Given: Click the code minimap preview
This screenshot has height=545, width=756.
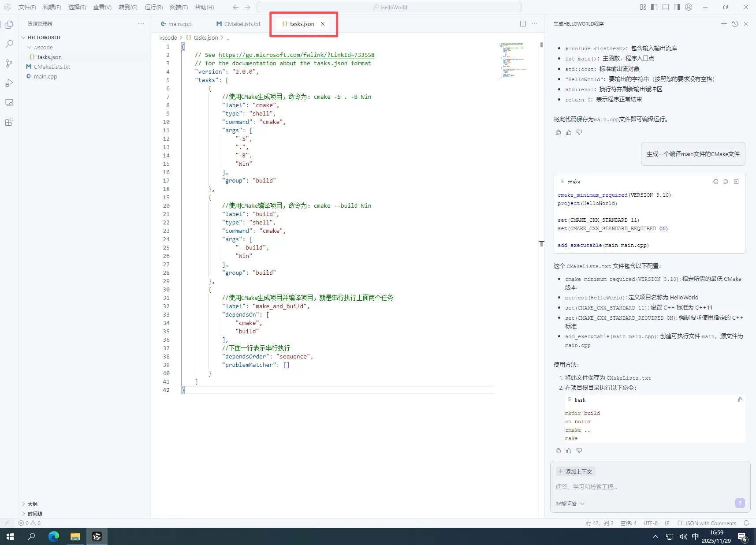Looking at the screenshot, I should click(x=512, y=61).
